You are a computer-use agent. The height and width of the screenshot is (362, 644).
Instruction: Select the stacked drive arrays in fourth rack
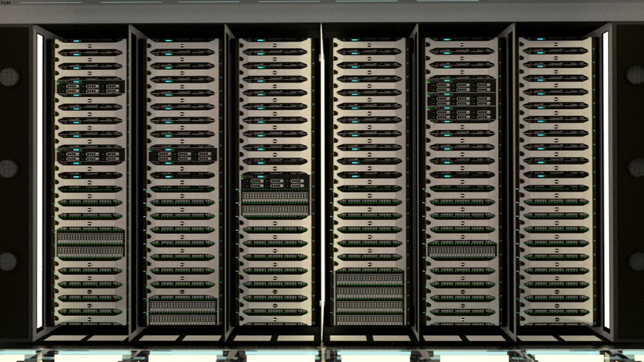(369, 296)
